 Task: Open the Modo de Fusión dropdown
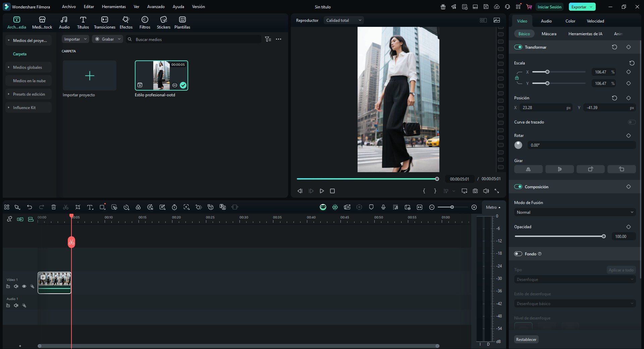575,212
